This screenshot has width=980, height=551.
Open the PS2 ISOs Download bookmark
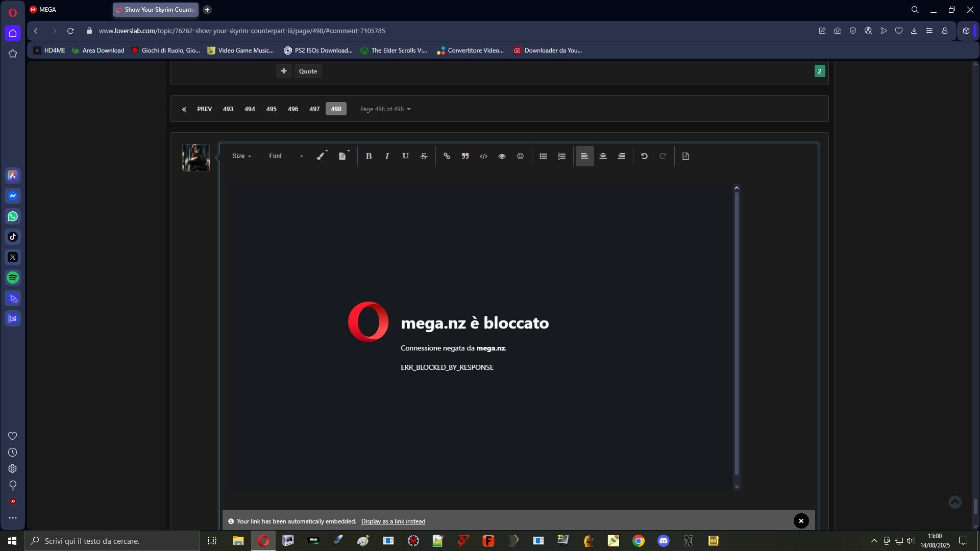tap(318, 51)
